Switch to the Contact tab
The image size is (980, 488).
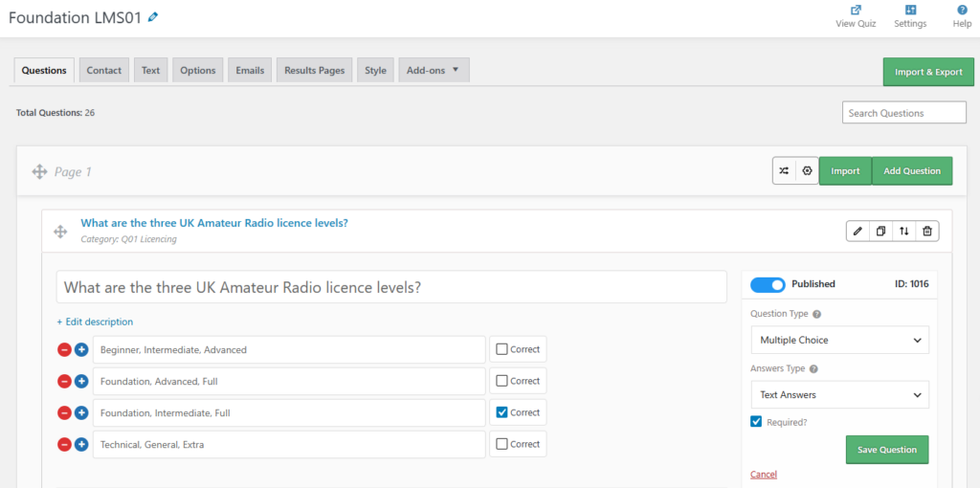tap(103, 71)
